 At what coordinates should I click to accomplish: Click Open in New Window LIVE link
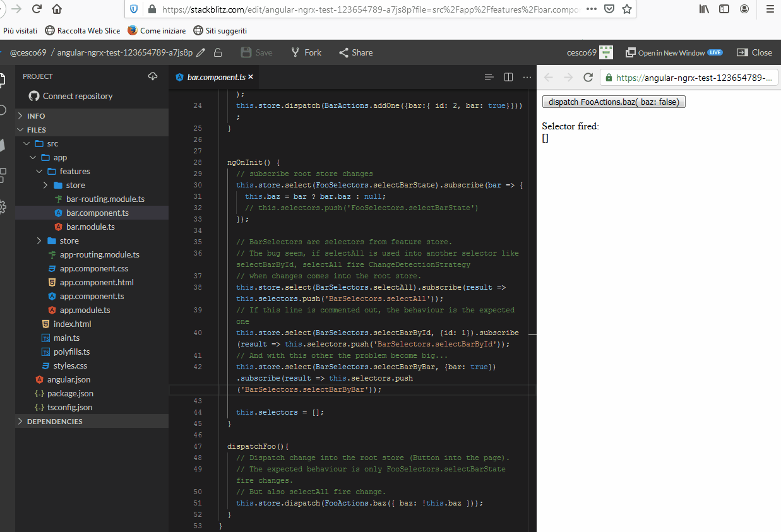[674, 52]
